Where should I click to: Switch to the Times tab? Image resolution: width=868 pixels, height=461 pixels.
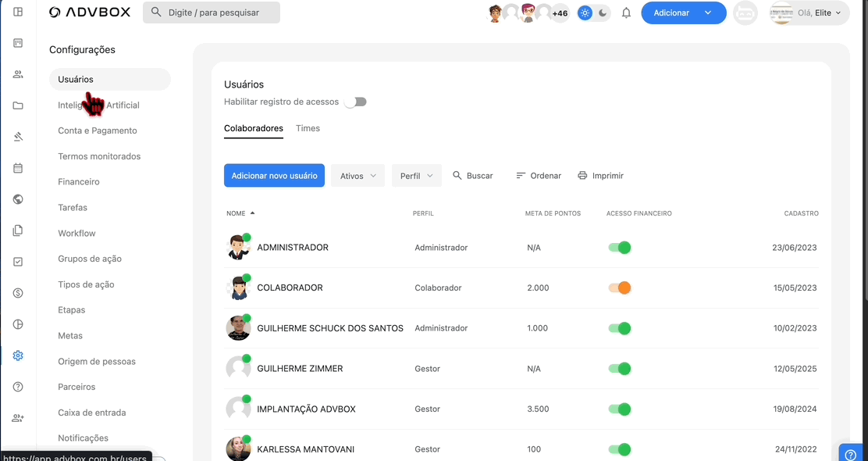coord(308,128)
